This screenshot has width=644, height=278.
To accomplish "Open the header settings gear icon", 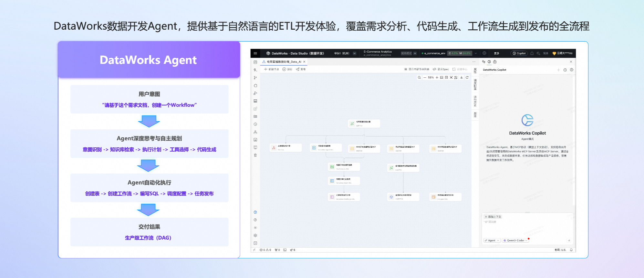I will coord(484,53).
